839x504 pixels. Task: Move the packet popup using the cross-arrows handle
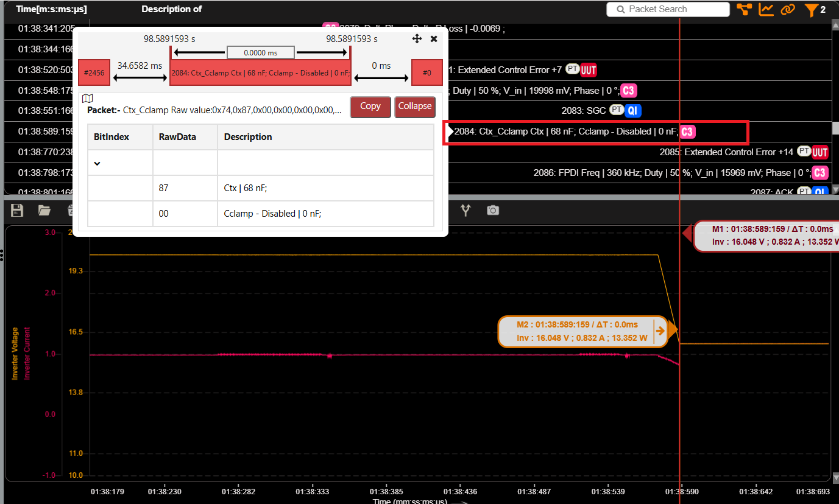pyautogui.click(x=417, y=38)
